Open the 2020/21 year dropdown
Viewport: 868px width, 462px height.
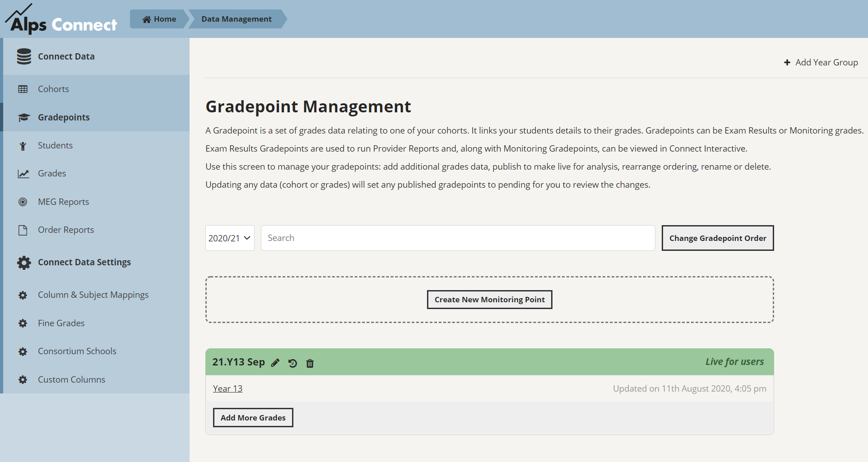pos(230,238)
